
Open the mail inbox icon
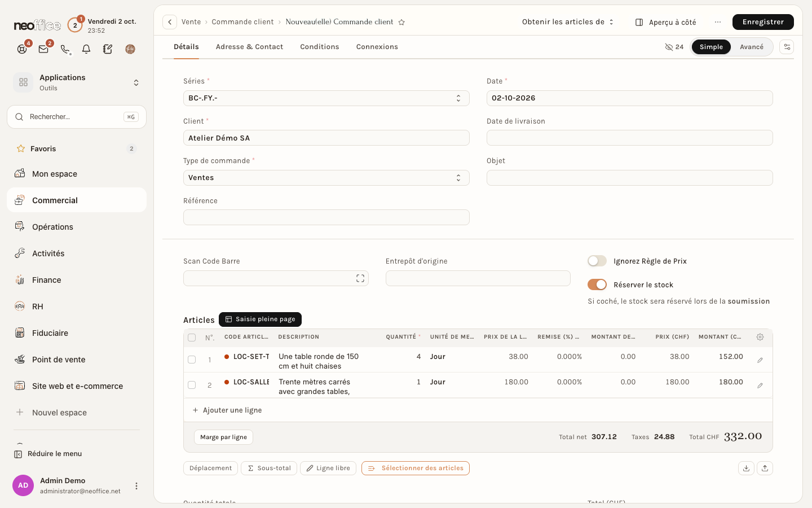click(43, 49)
